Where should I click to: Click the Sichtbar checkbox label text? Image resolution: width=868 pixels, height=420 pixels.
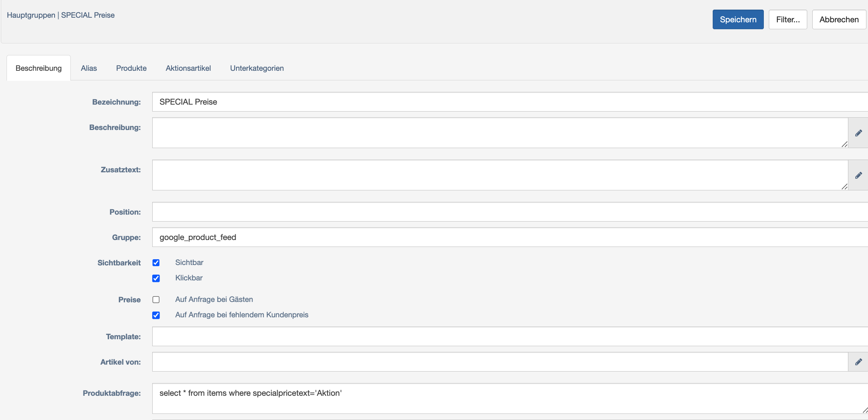pos(189,262)
